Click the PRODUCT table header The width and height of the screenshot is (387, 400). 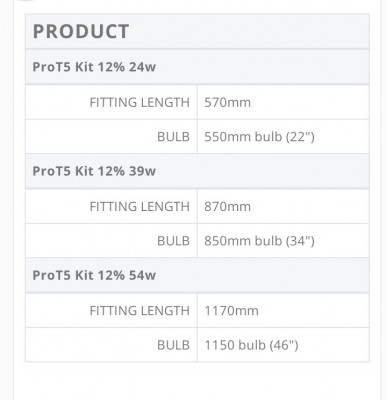pyautogui.click(x=197, y=32)
